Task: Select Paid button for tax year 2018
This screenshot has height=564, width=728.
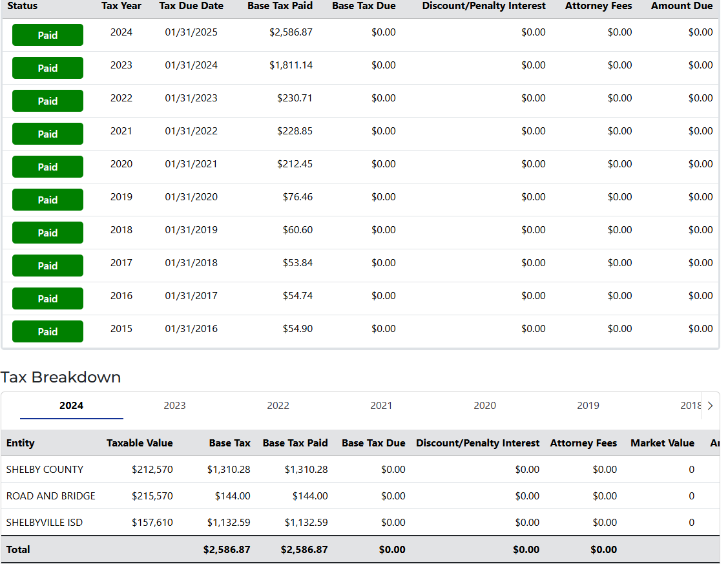Action: pos(48,233)
